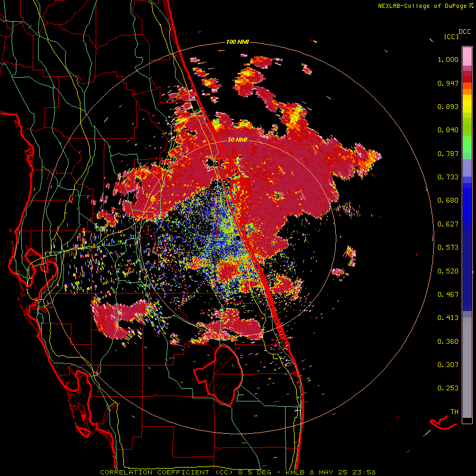Select the DCC legend title
Viewport: 476px width, 476px height.
(x=464, y=32)
